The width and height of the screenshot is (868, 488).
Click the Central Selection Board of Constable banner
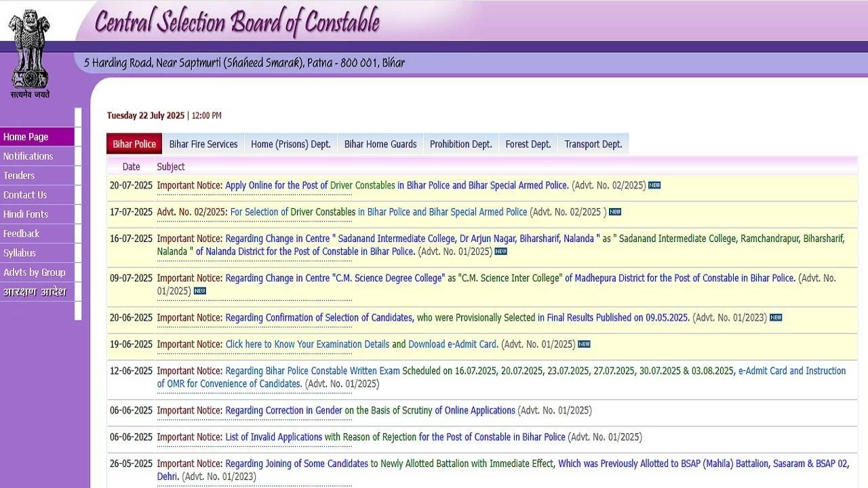[237, 22]
